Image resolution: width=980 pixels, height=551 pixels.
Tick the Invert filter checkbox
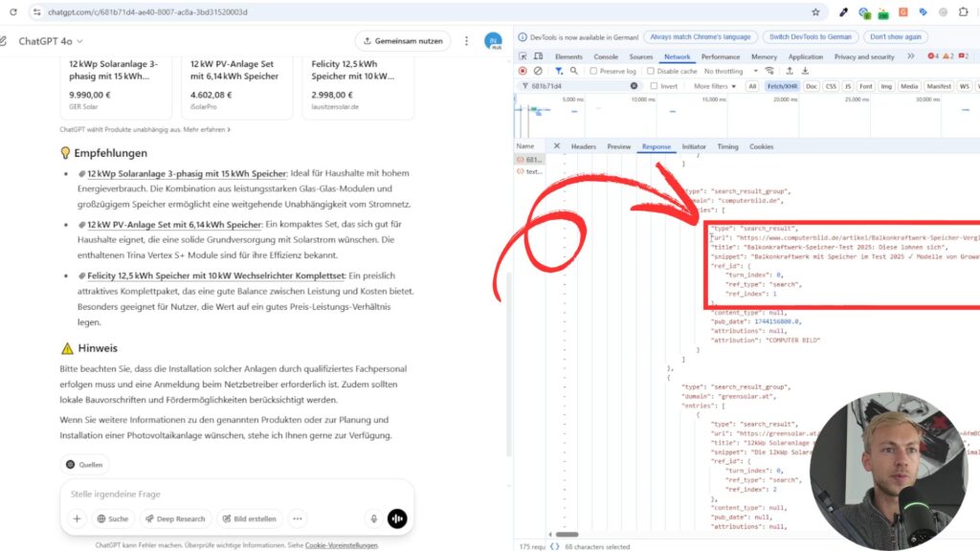click(654, 86)
